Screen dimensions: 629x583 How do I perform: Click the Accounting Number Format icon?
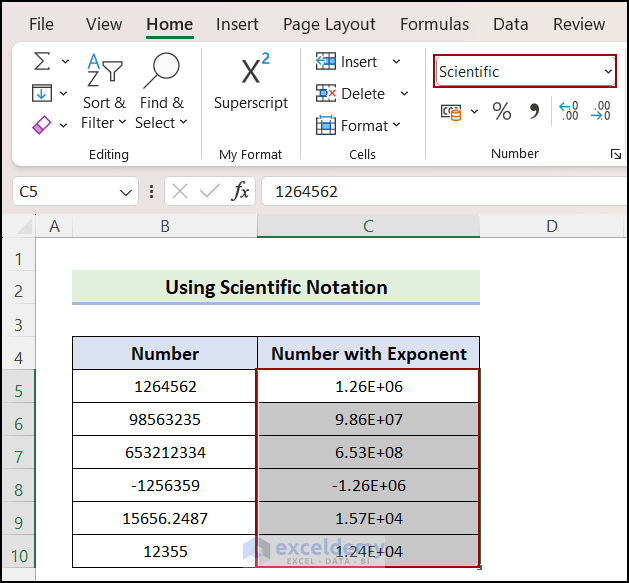(x=451, y=112)
